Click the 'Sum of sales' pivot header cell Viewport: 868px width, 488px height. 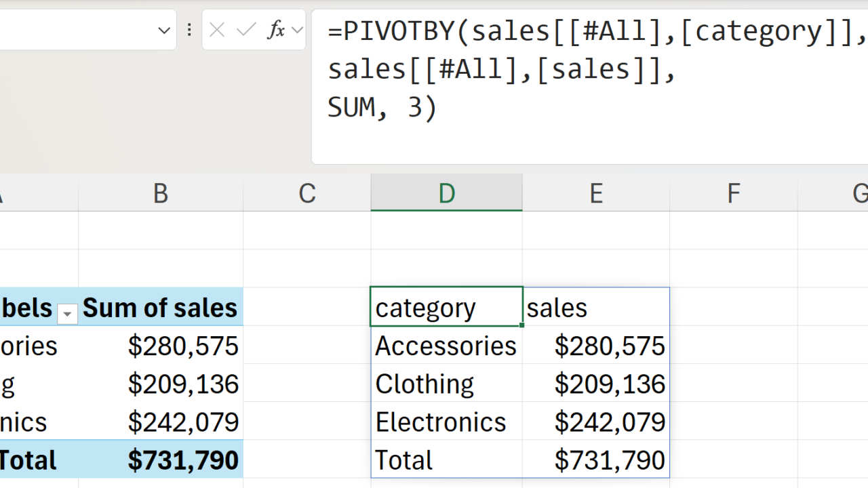(x=160, y=308)
